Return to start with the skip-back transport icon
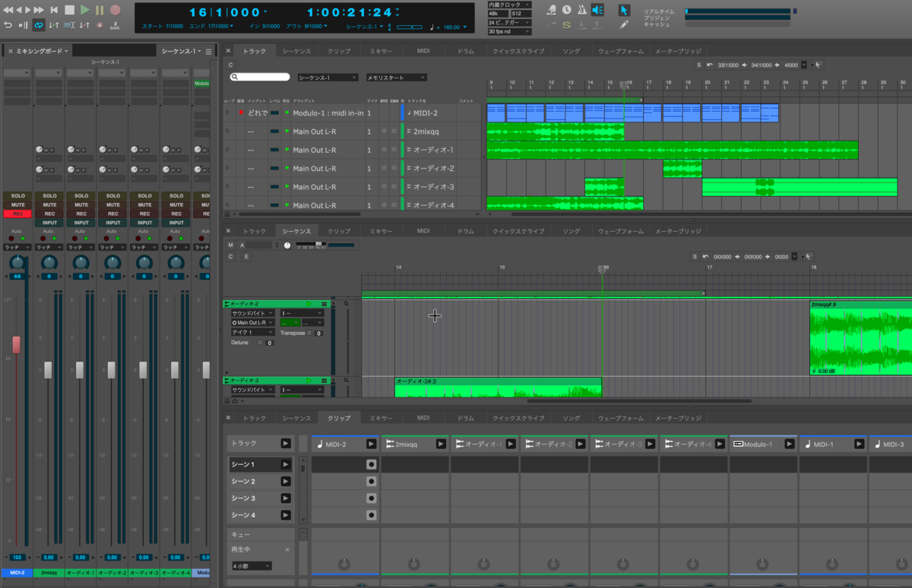This screenshot has width=912, height=588. point(54,10)
